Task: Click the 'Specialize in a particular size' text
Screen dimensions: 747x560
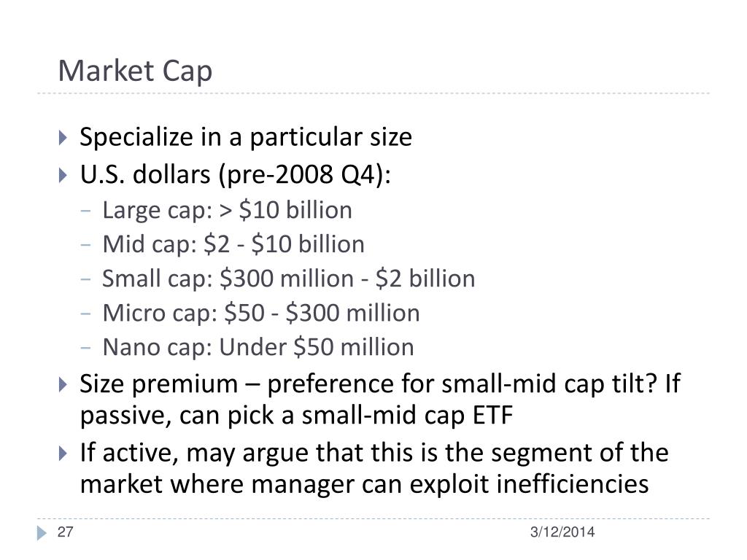Action: click(x=246, y=138)
